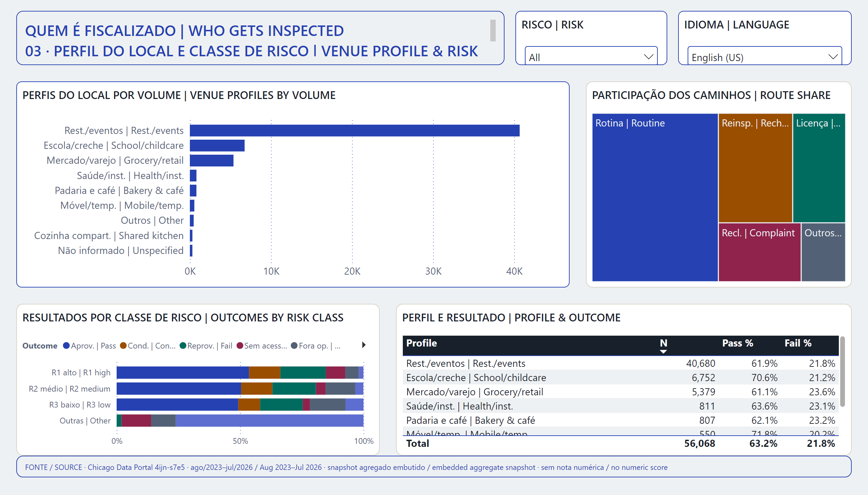
Task: Click the green Fail segment of R3 baixo bar
Action: (x=281, y=404)
